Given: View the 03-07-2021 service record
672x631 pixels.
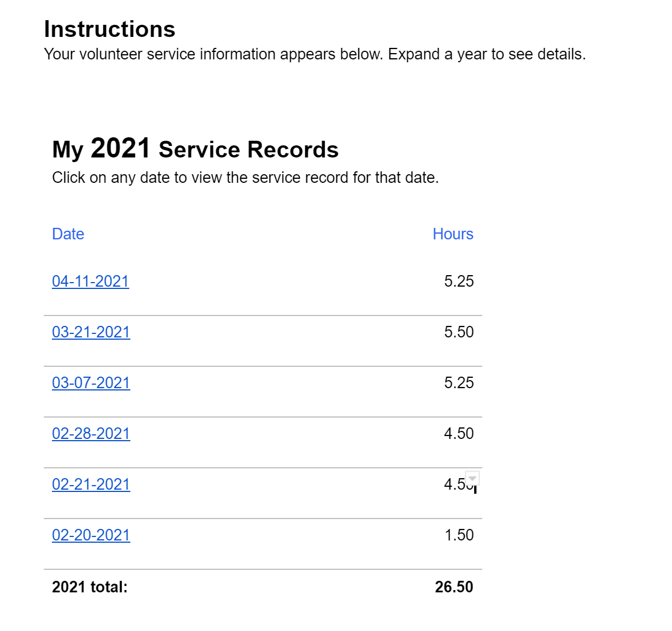Looking at the screenshot, I should pyautogui.click(x=91, y=383).
